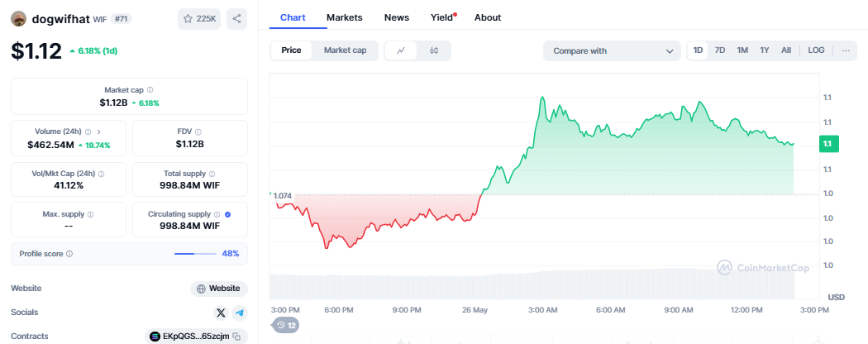
Task: Click Circulating supply info icon
Action: (217, 214)
